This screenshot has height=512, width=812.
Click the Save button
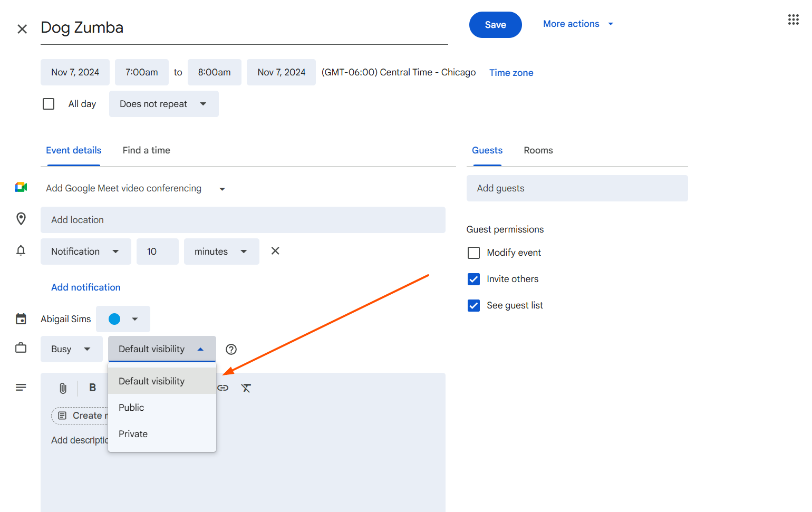click(x=496, y=25)
